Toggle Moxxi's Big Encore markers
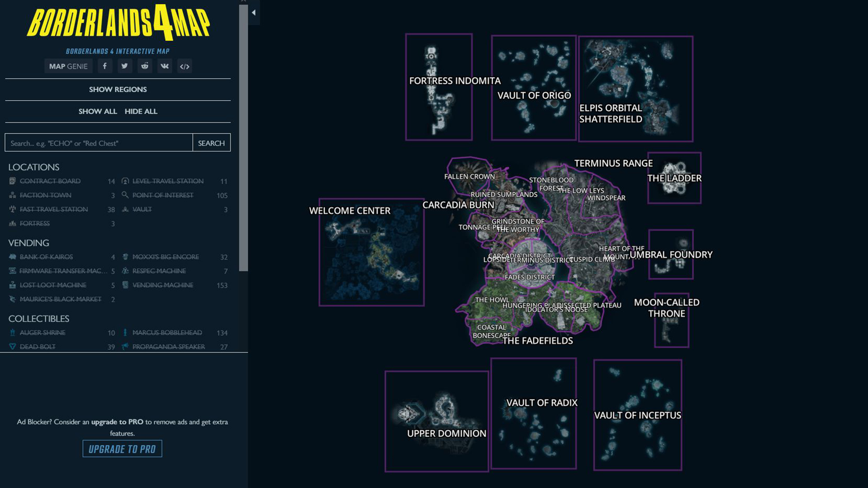This screenshot has width=868, height=488. [175, 257]
